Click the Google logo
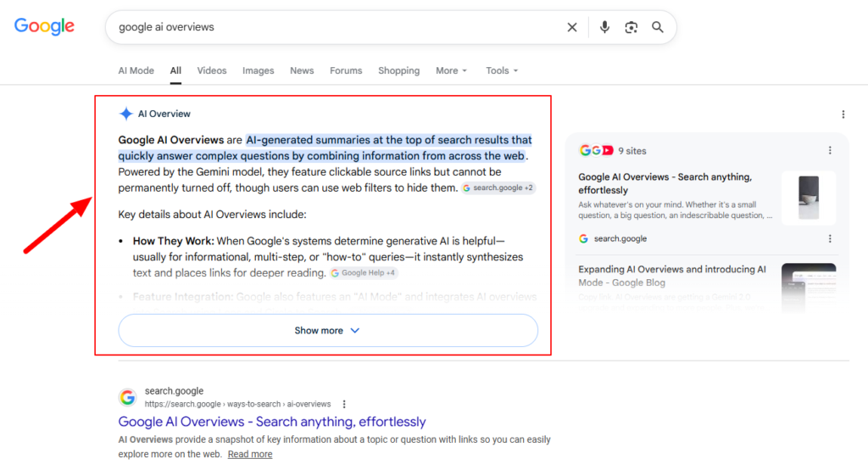This screenshot has height=470, width=868. click(44, 26)
